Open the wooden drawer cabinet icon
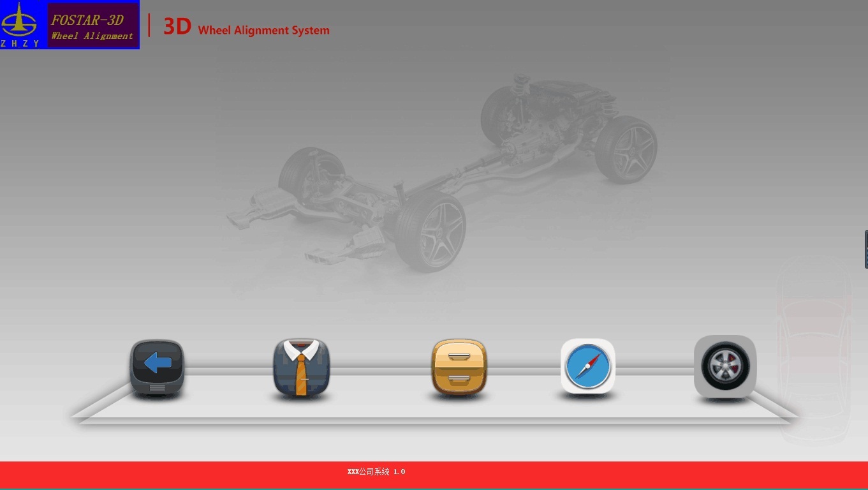The height and width of the screenshot is (490, 868). click(x=459, y=367)
